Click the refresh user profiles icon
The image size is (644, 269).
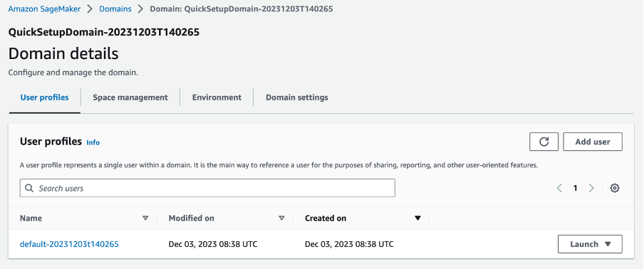(544, 142)
